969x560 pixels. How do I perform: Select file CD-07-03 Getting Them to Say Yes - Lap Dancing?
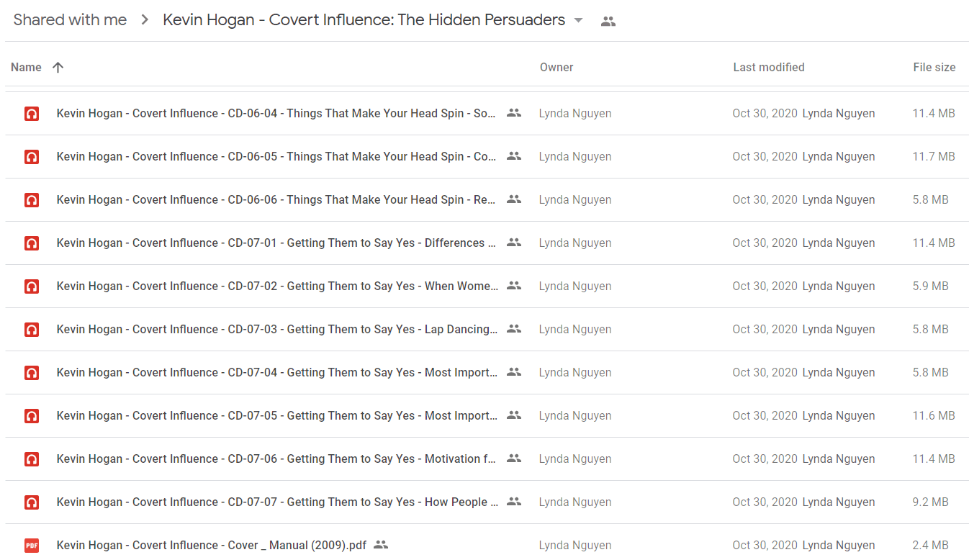point(277,329)
